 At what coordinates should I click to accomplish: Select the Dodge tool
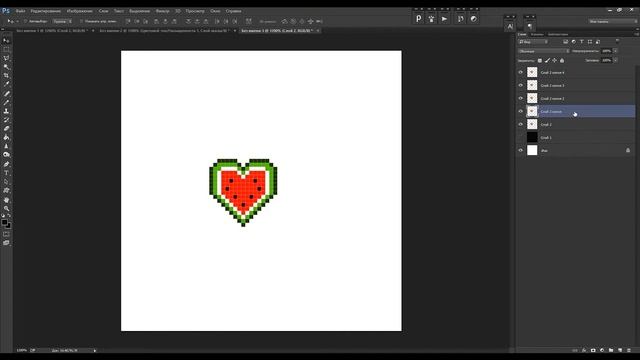tap(6, 155)
